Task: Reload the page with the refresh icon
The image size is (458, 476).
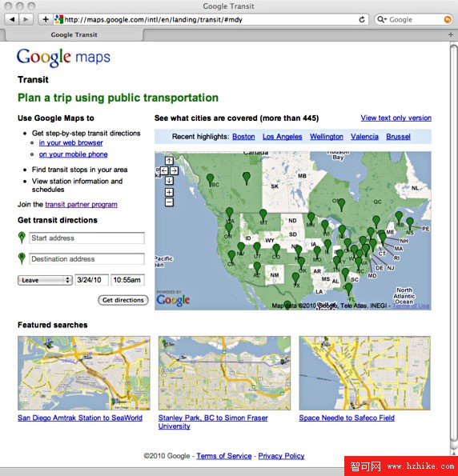Action: (x=362, y=20)
